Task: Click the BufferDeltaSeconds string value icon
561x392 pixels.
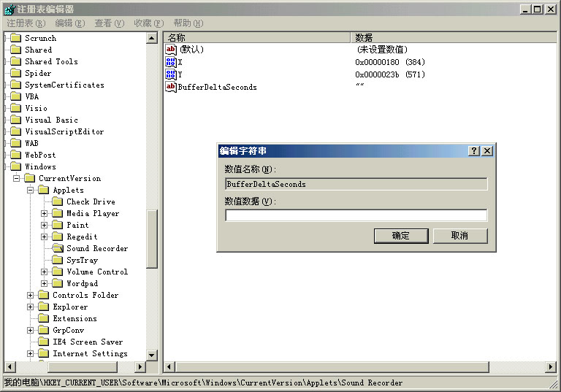Action: 171,87
